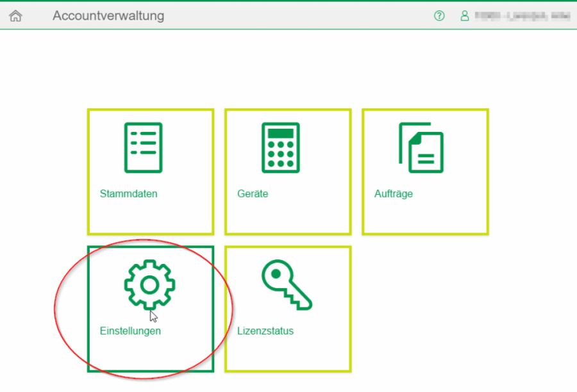
Task: Click the Stammdaten list document icon
Action: click(143, 147)
